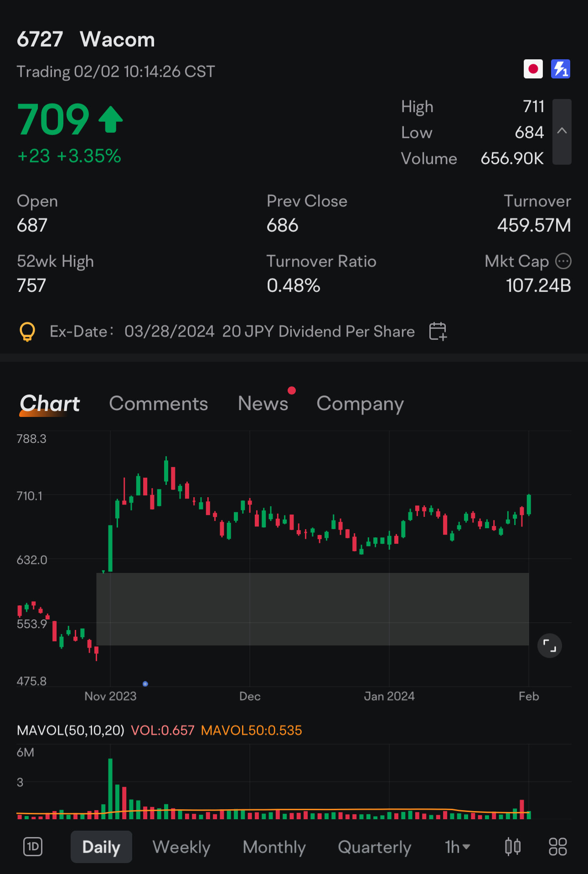
Task: Tap the Turnover value 459.57M
Action: click(534, 225)
